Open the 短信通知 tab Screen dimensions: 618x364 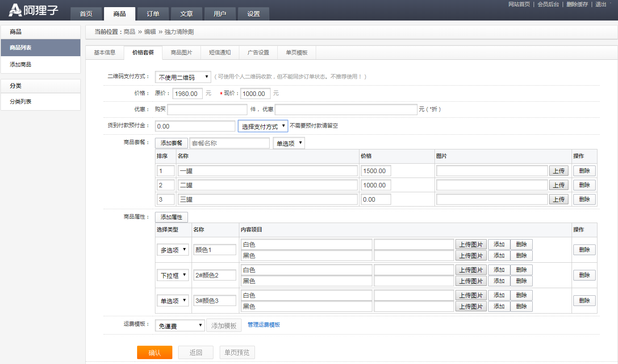220,53
